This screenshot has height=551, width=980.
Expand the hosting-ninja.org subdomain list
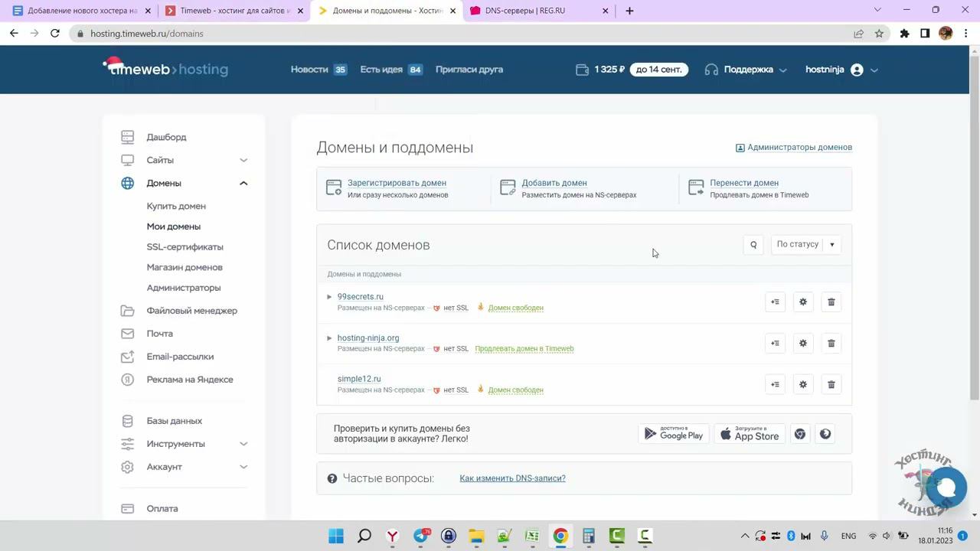click(329, 338)
